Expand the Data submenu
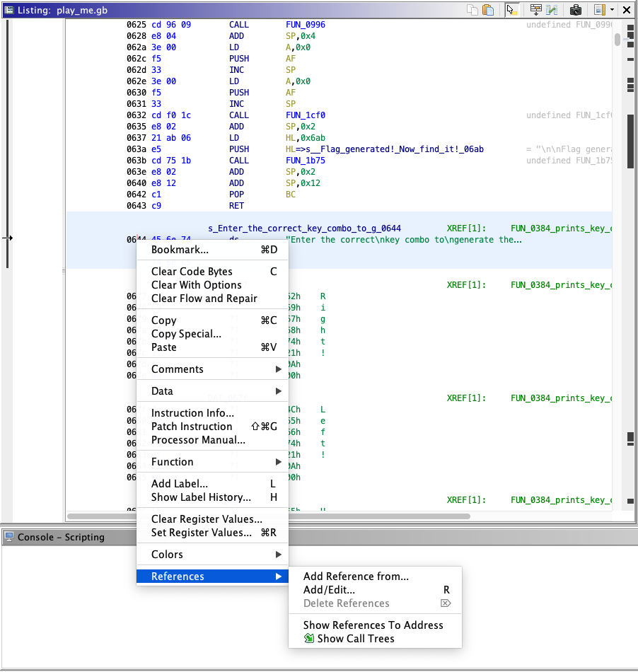Viewport: 638px width, 672px height. 212,391
